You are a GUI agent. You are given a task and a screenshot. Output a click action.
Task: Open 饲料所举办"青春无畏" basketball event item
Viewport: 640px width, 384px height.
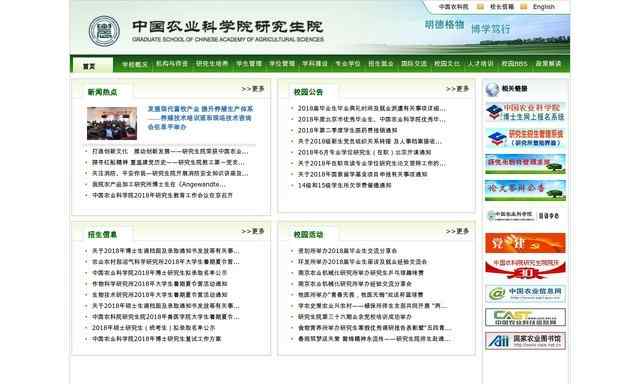[360, 295]
